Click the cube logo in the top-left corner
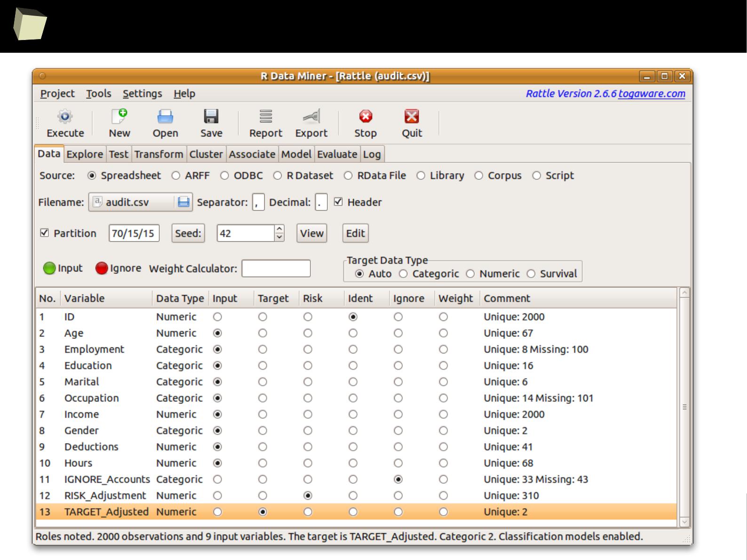 [x=30, y=24]
